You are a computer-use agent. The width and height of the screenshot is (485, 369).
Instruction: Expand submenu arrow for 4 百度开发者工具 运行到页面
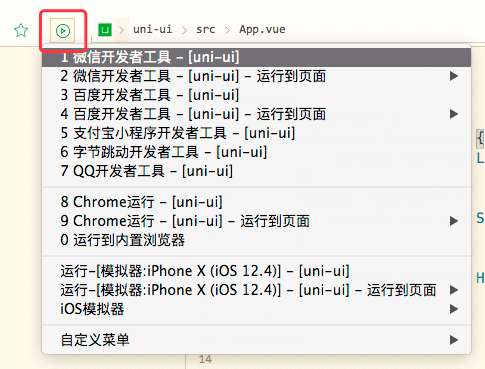tap(453, 114)
